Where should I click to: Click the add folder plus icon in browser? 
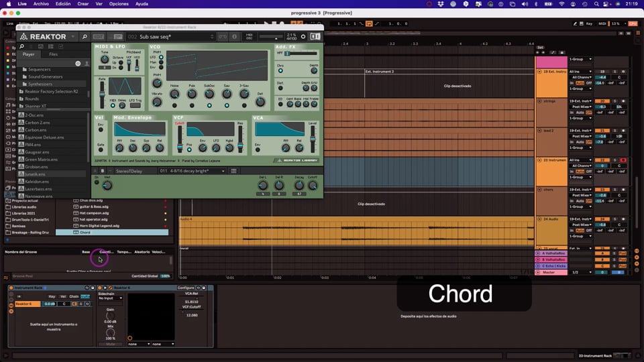(x=7, y=240)
